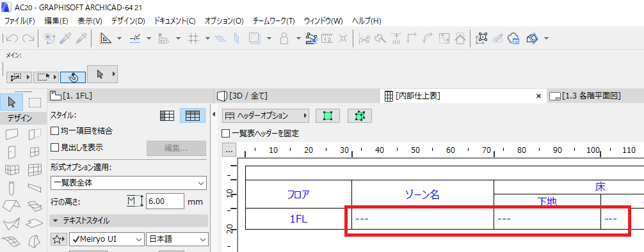Open the Meiryo UI font dropdown
This screenshot has height=252, width=644.
[107, 239]
